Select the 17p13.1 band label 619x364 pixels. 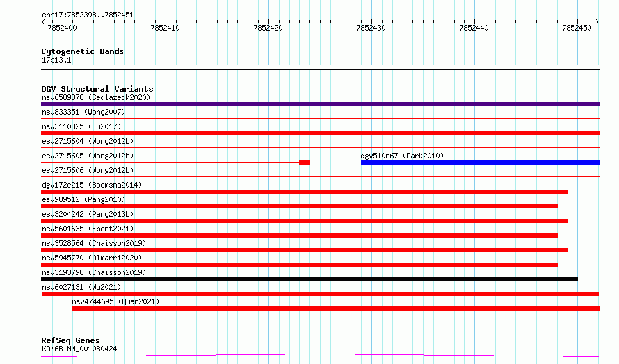[x=56, y=60]
